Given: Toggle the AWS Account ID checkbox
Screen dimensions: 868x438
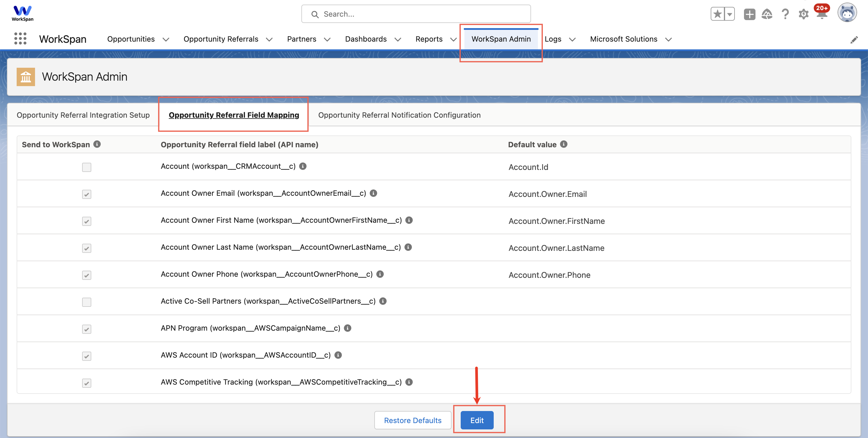Looking at the screenshot, I should point(87,356).
